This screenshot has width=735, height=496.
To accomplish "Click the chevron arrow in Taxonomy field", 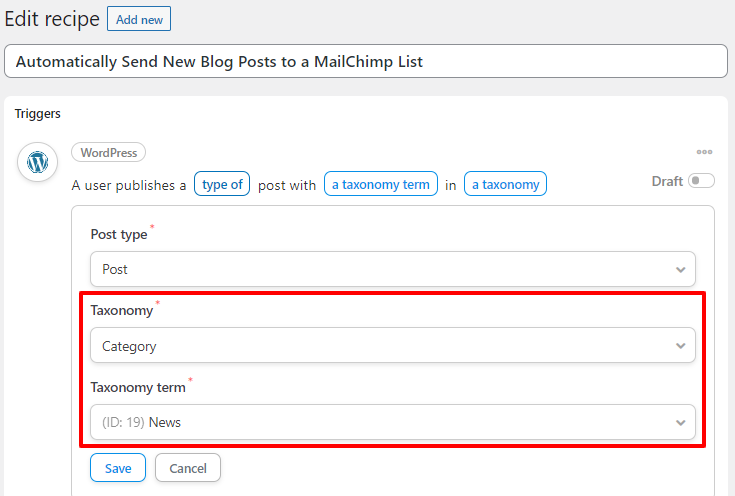I will click(681, 346).
